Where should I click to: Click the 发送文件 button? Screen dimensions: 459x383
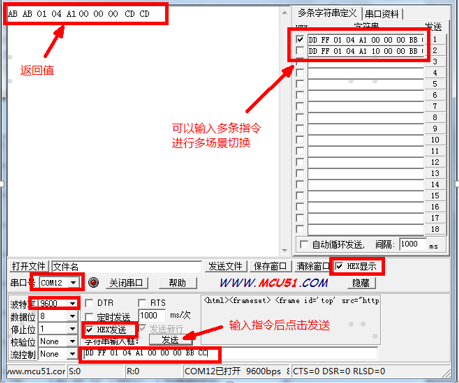[225, 266]
